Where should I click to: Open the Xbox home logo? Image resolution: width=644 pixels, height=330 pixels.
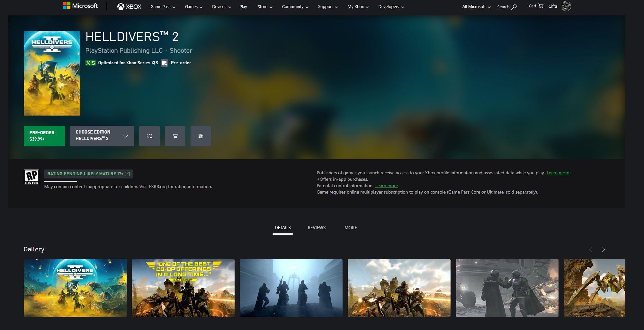point(129,6)
